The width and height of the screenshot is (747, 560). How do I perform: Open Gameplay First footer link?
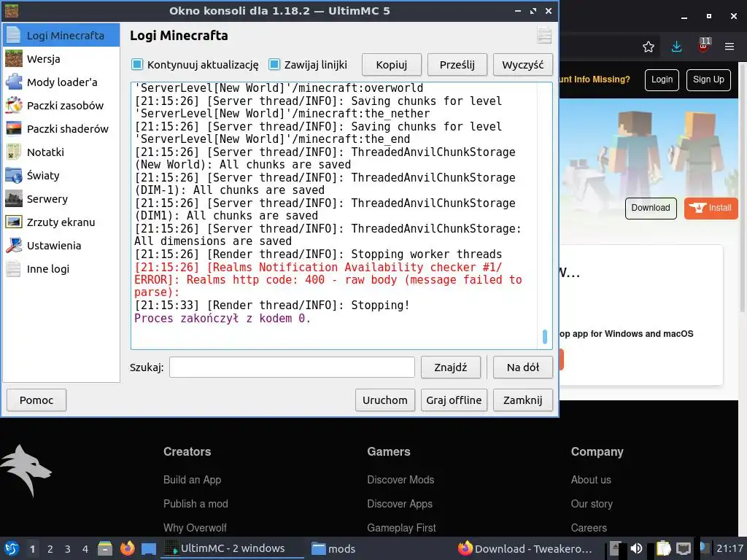coord(402,528)
